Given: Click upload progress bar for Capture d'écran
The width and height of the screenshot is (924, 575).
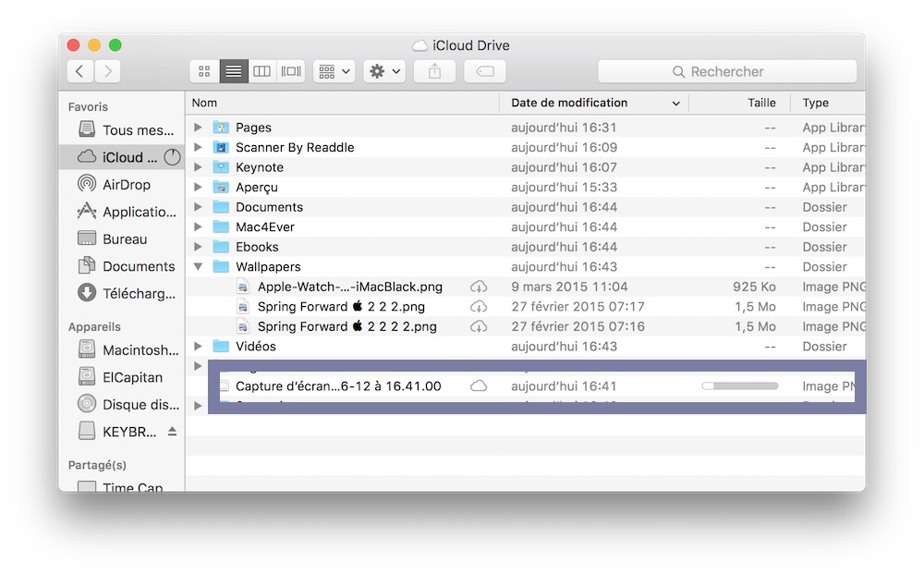Looking at the screenshot, I should [739, 386].
